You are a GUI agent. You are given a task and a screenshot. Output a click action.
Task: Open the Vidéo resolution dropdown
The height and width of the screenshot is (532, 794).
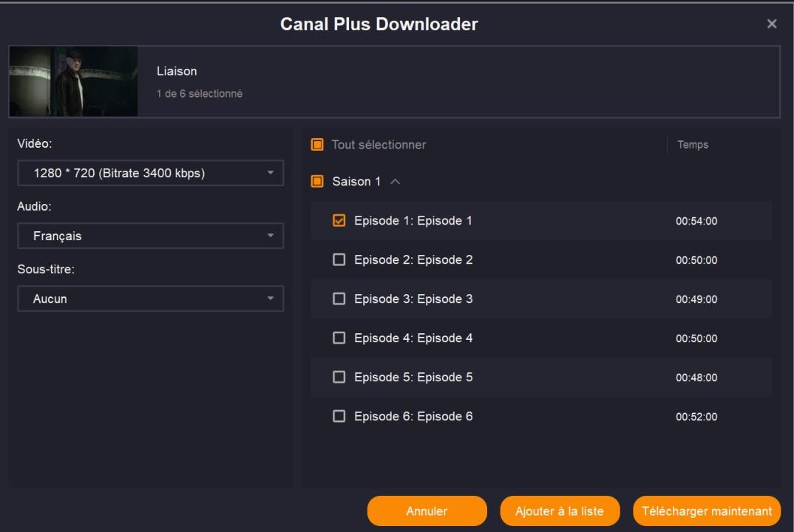coord(150,173)
